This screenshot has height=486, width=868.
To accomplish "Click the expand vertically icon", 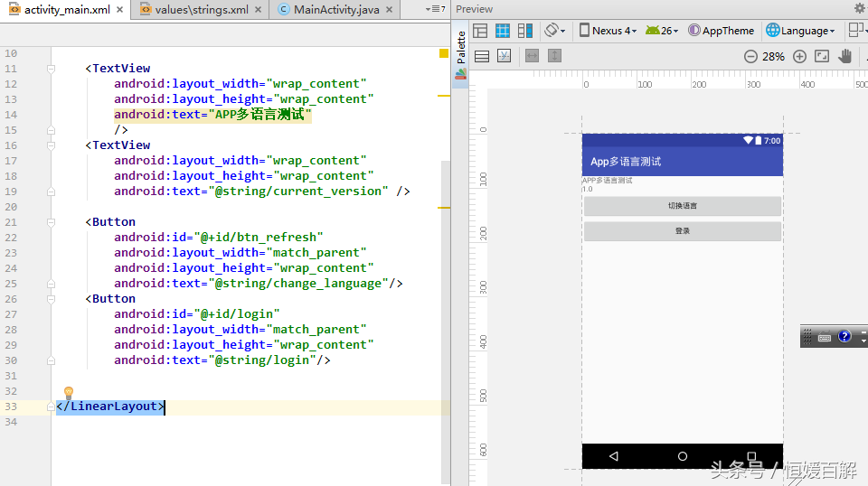I will [x=554, y=56].
